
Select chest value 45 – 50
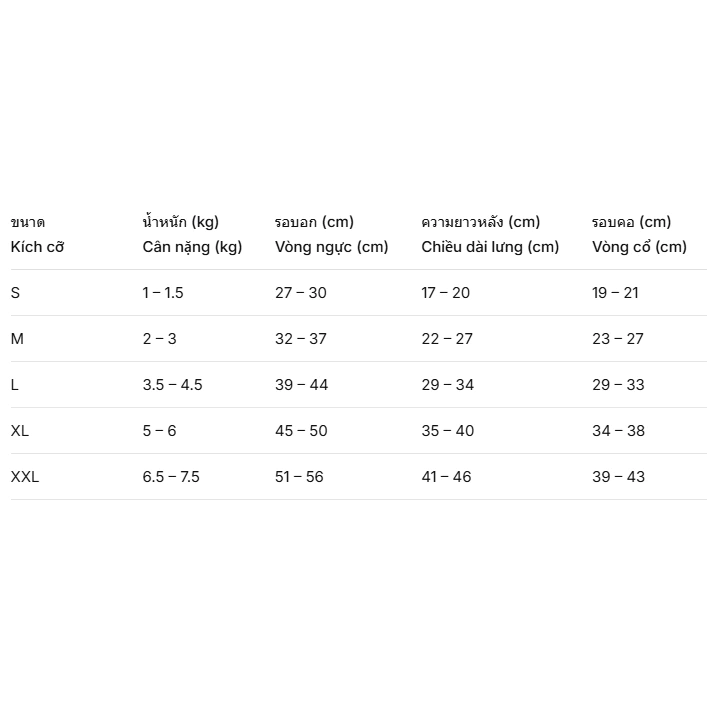pos(301,431)
